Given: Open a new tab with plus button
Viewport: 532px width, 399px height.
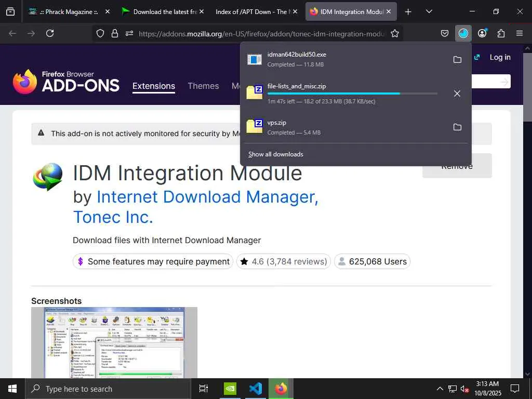Looking at the screenshot, I should coord(408,12).
